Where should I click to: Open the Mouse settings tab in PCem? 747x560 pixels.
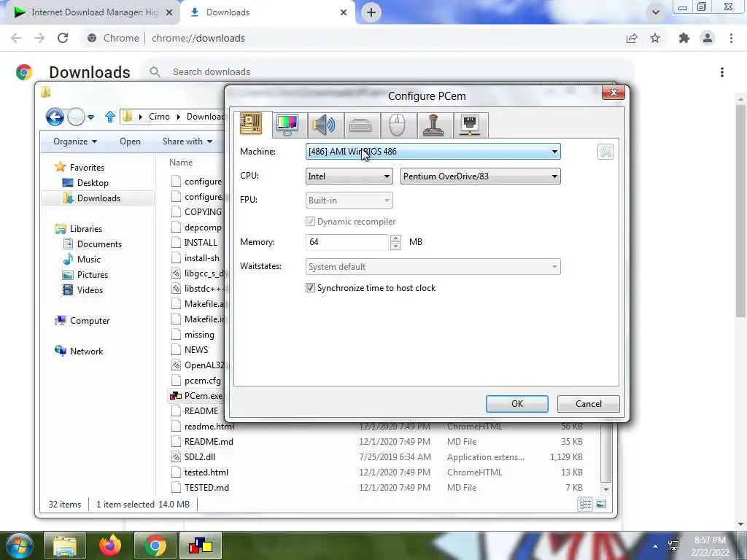397,125
